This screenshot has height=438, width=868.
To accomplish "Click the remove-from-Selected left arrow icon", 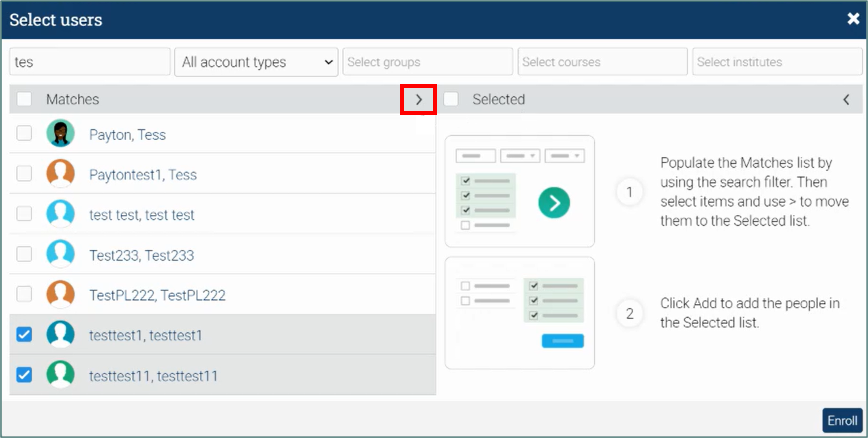I will click(846, 100).
